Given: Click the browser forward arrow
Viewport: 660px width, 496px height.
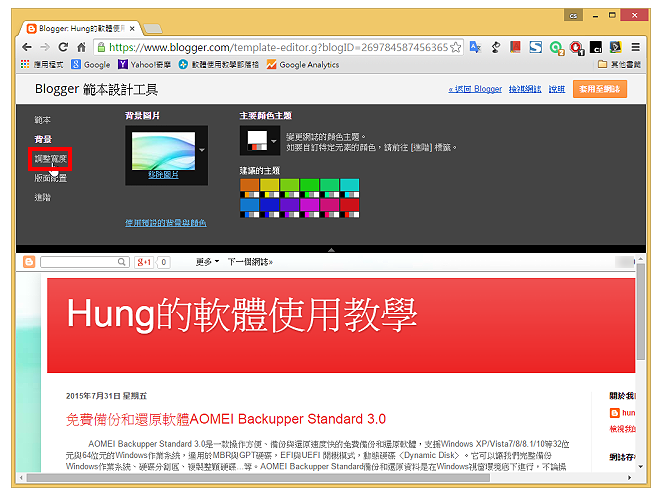Looking at the screenshot, I should (x=45, y=47).
